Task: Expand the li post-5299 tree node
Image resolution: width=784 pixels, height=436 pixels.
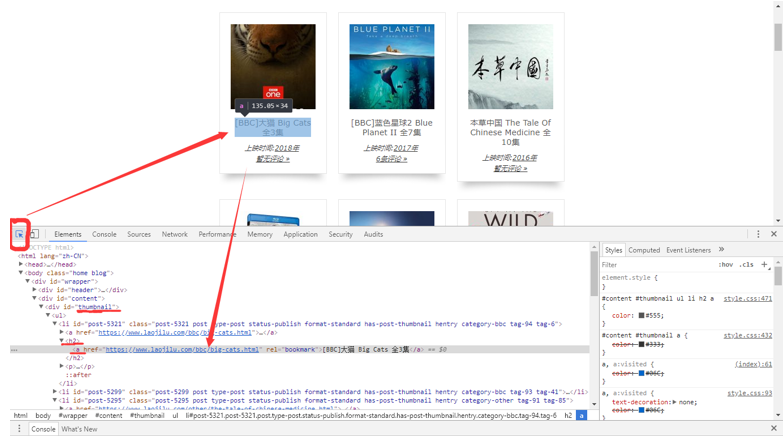Action: coord(55,392)
